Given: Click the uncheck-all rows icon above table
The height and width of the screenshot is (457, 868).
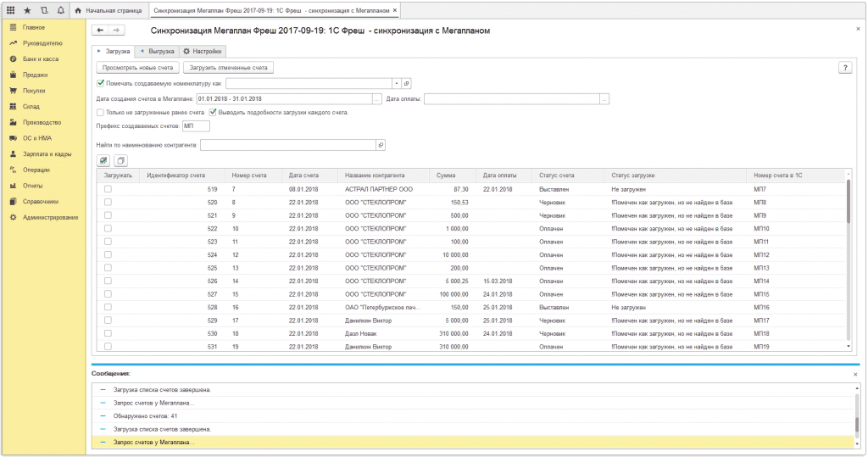Looking at the screenshot, I should click(x=120, y=159).
